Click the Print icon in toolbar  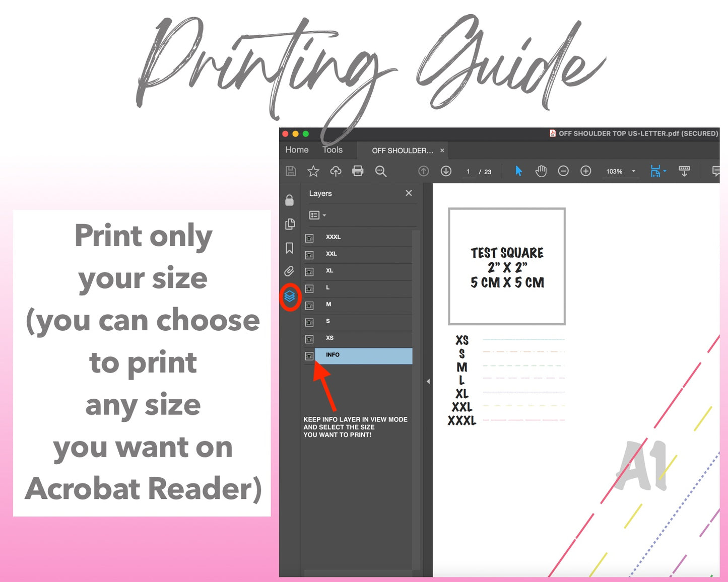point(358,171)
